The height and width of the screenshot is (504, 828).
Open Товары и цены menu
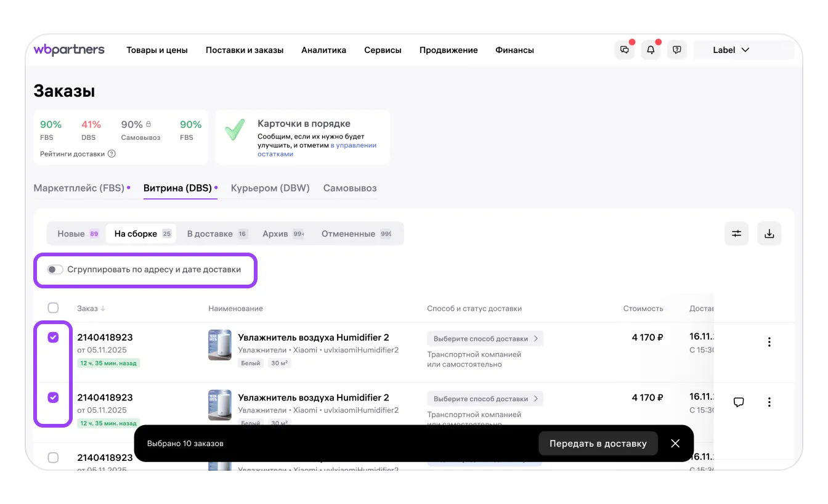coord(157,50)
